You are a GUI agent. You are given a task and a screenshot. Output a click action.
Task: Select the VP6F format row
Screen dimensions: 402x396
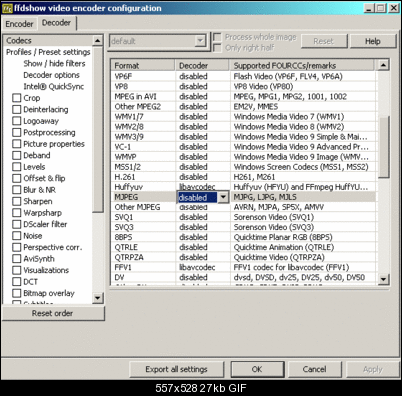click(x=243, y=76)
